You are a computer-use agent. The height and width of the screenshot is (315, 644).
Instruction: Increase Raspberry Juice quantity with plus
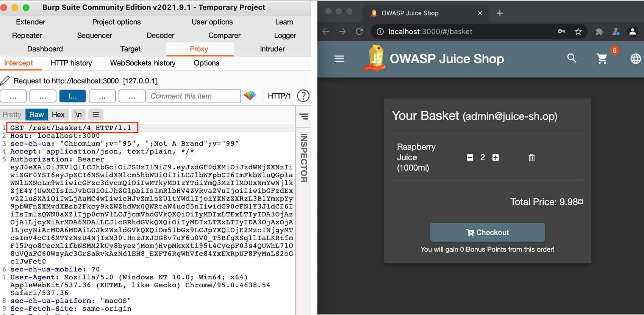(496, 157)
